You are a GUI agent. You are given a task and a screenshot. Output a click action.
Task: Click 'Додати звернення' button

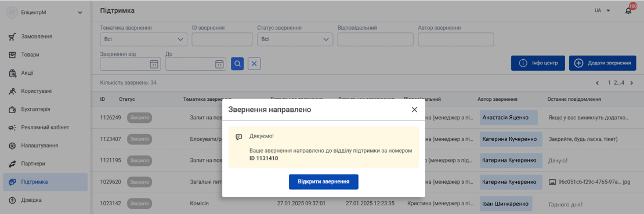(x=603, y=63)
